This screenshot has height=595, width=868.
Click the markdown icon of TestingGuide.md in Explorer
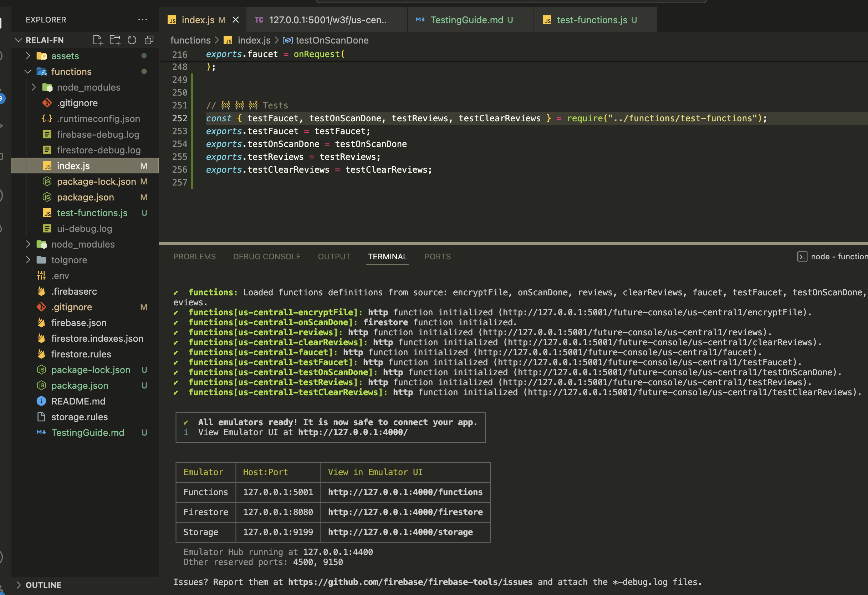click(41, 432)
